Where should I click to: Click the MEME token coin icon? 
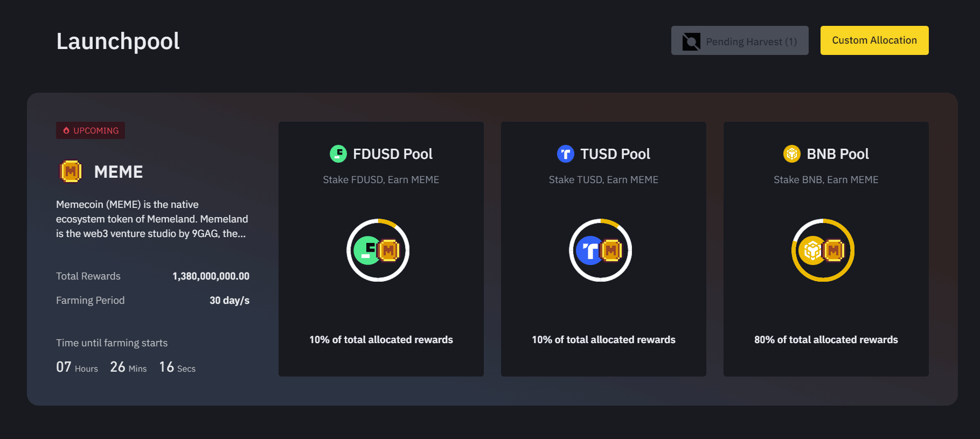(71, 171)
